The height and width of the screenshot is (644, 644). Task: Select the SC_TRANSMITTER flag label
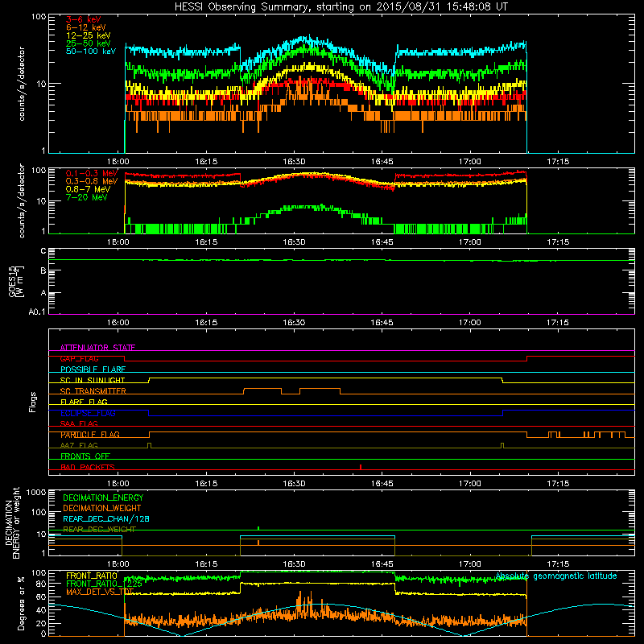click(x=93, y=390)
